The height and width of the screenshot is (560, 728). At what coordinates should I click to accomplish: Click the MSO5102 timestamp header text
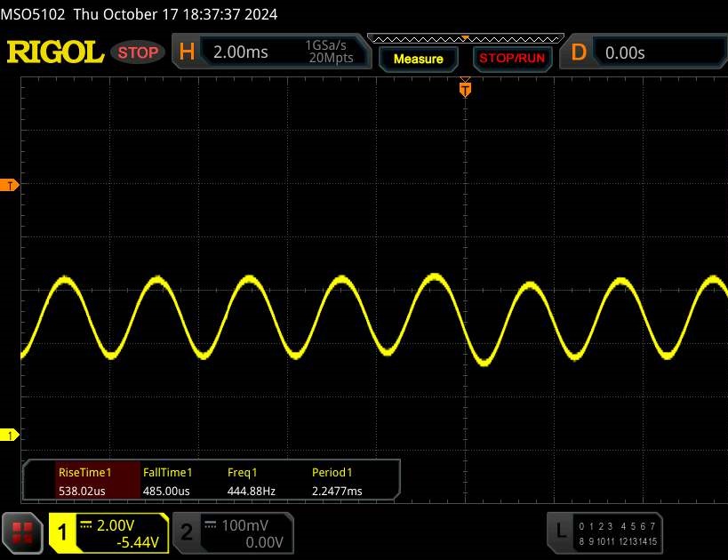tap(139, 14)
